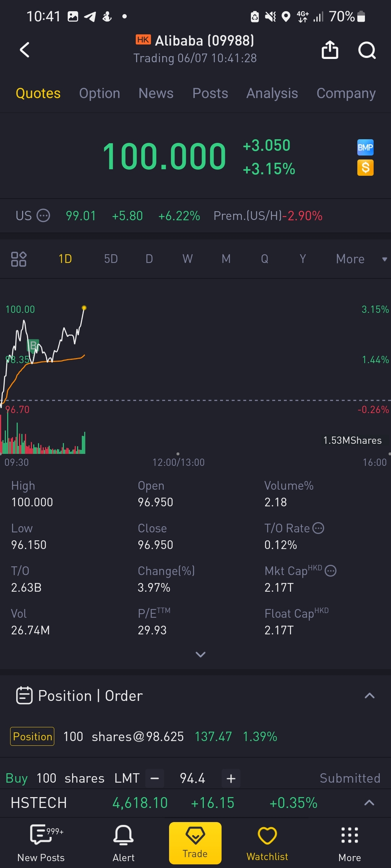This screenshot has width=391, height=868.
Task: Open New Posts with 999+ badge
Action: [41, 843]
